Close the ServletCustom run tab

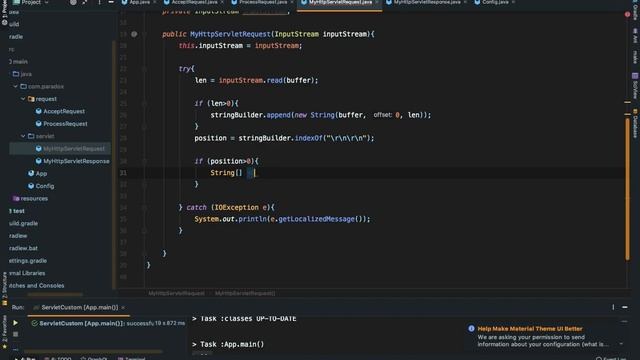coord(123,307)
